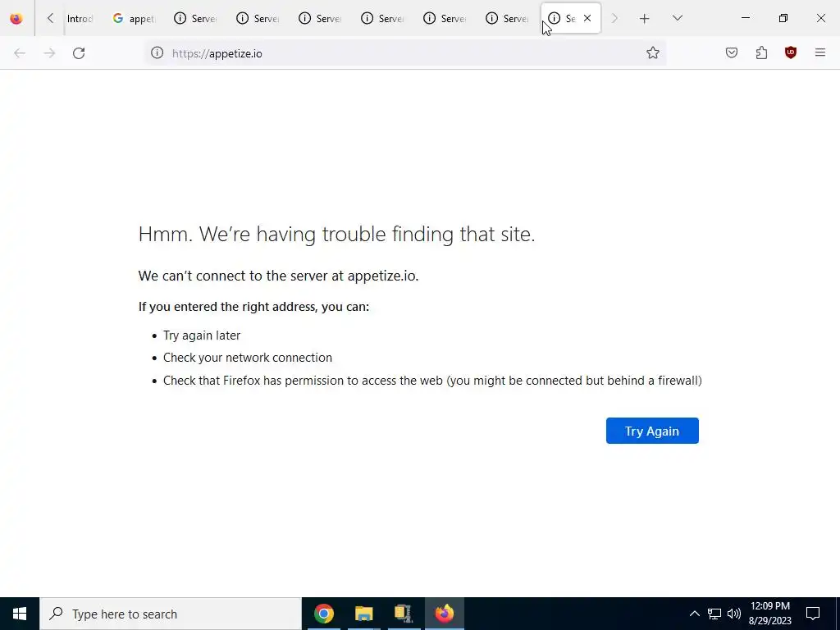Screen dimensions: 840x630
Task: Click the error heading 'Hmm. We're having trouble finding that site.'
Action: [336, 234]
